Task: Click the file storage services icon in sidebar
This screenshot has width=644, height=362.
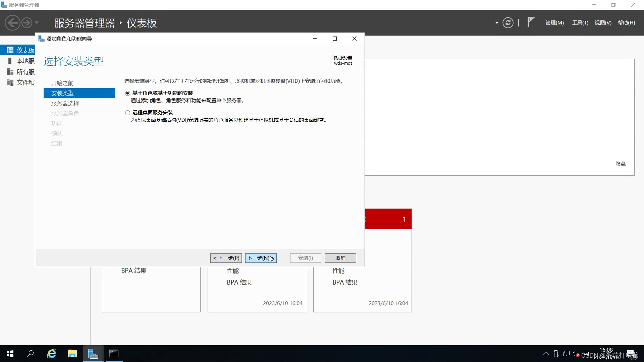Action: pos(10,82)
